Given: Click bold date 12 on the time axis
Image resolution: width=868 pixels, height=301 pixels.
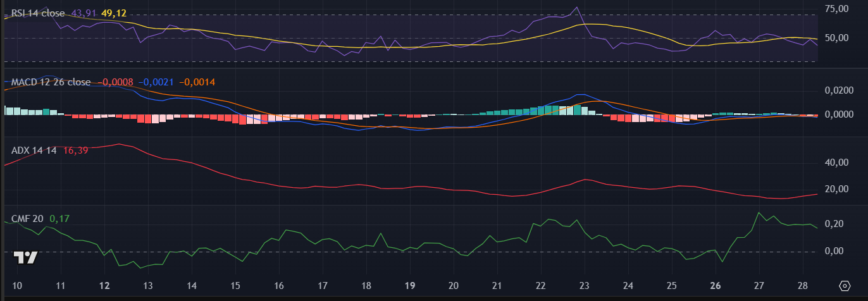Looking at the screenshot, I should coord(104,285).
